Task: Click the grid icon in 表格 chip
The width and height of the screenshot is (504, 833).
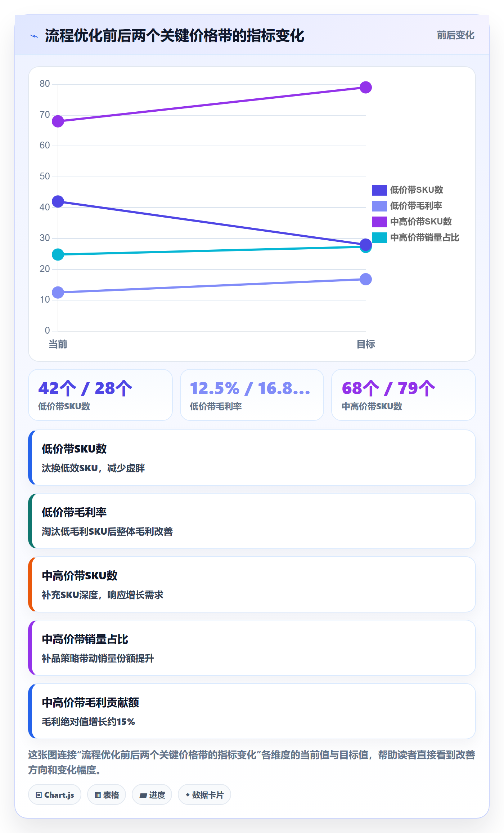Action: [98, 795]
